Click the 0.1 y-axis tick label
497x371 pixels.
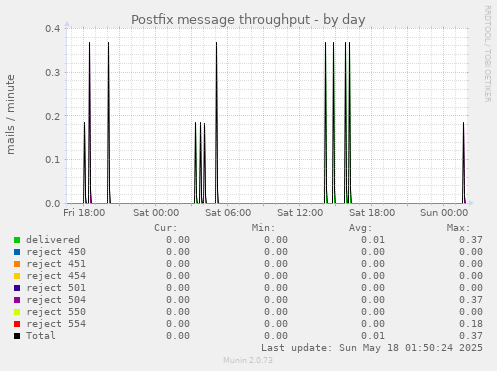click(x=53, y=160)
